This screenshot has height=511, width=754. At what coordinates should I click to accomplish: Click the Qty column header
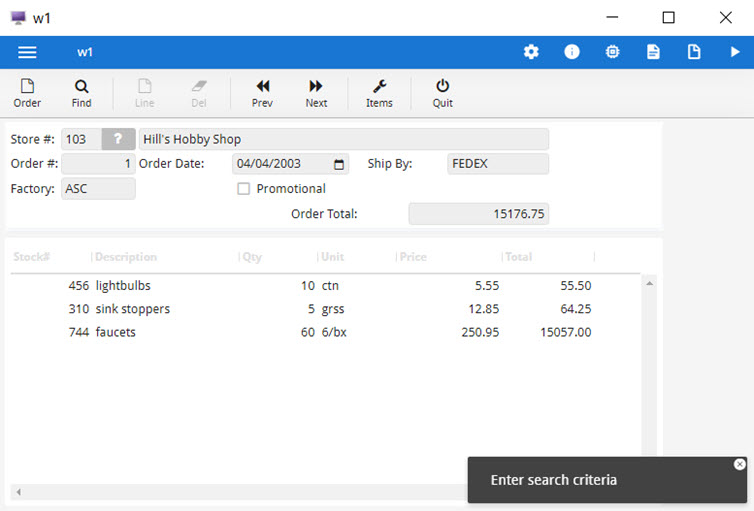pos(252,257)
